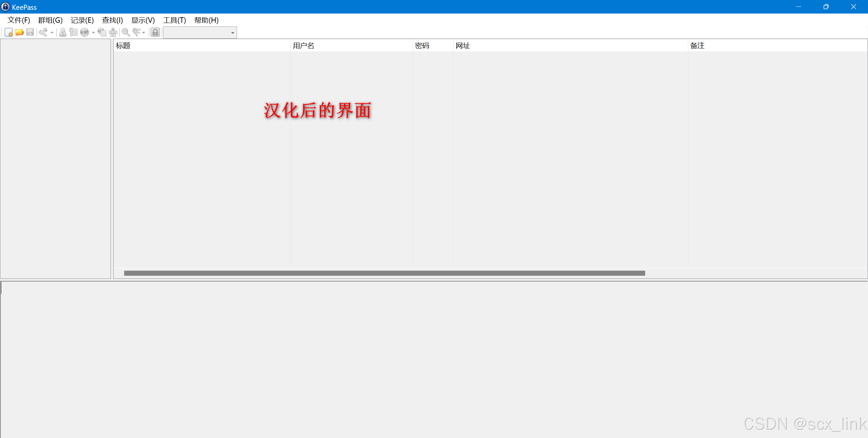Open the 文件(F) menu
The width and height of the screenshot is (868, 438).
(19, 20)
